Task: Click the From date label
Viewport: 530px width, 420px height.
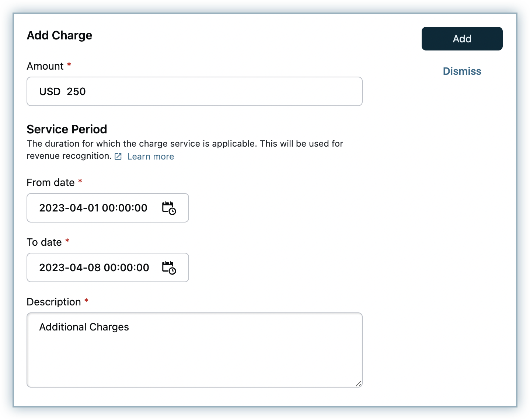Action: click(50, 183)
